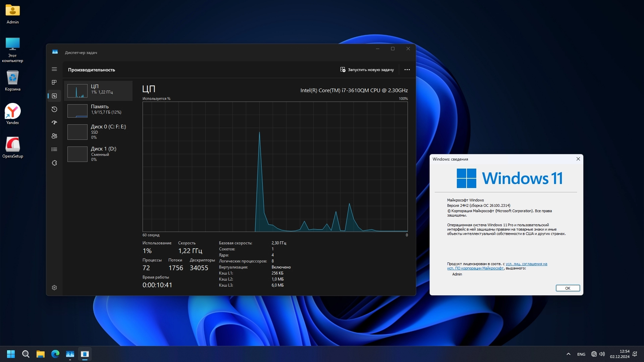This screenshot has height=362, width=644.
Task: Click Запустить новую задачу button
Action: 367,70
